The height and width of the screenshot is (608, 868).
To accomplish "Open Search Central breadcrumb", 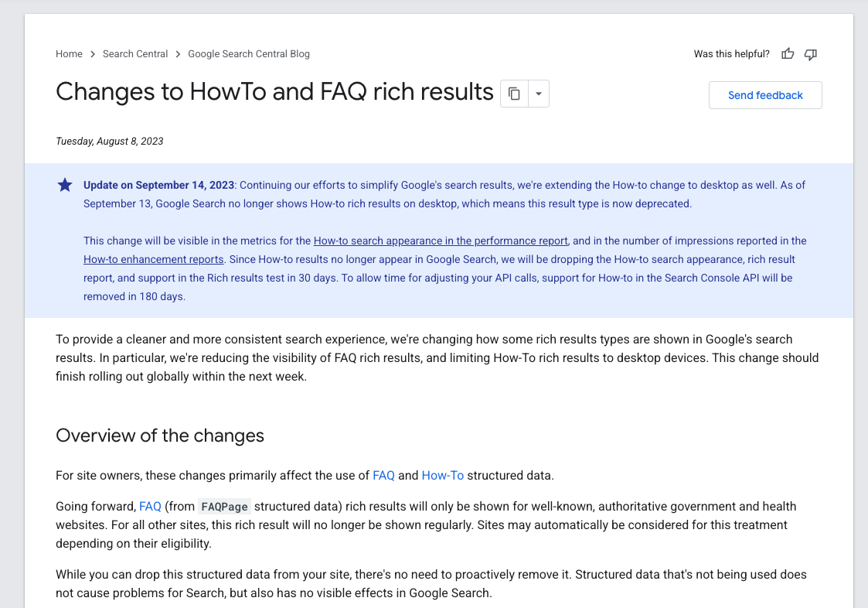I will tap(135, 54).
